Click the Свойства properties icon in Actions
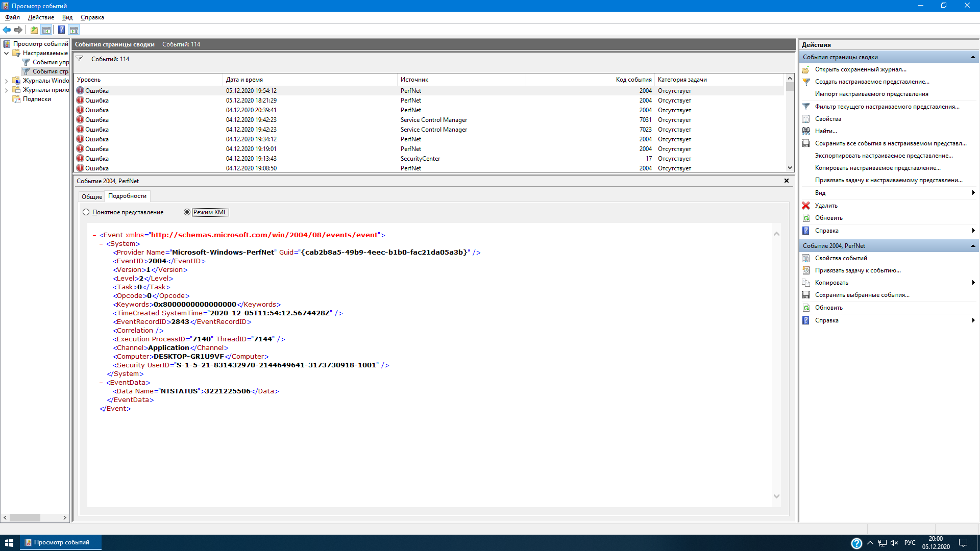 (806, 119)
